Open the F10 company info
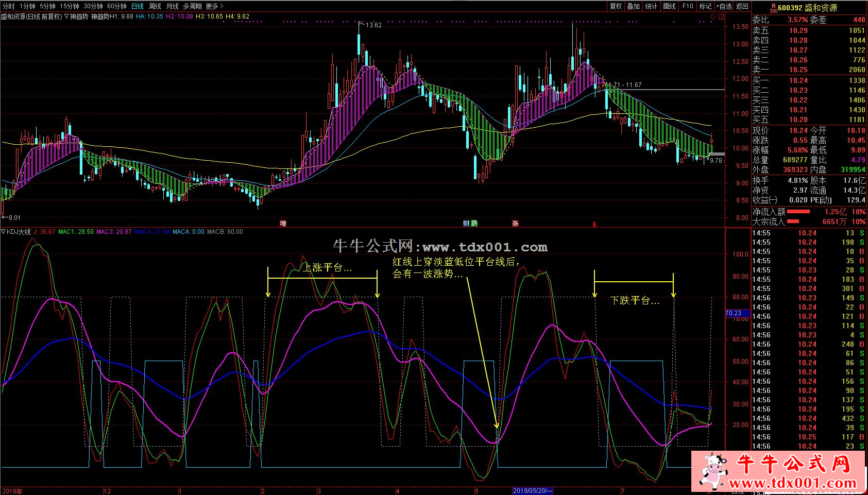The height and width of the screenshot is (495, 868). pos(688,6)
